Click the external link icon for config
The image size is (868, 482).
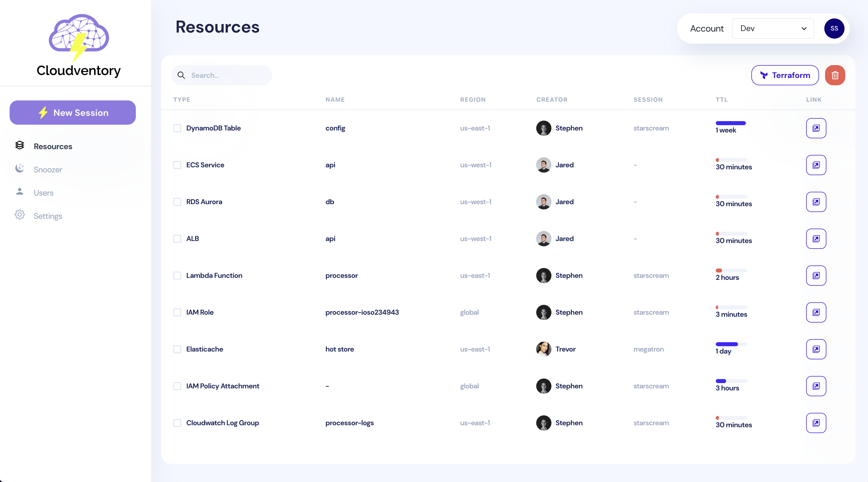[816, 128]
